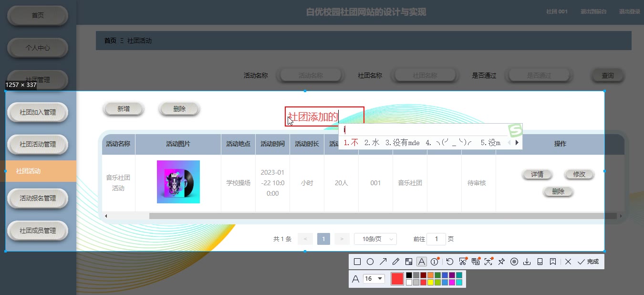Screen dimensions: 644x295
Task: Pick the black color swatch
Action: pos(409,275)
